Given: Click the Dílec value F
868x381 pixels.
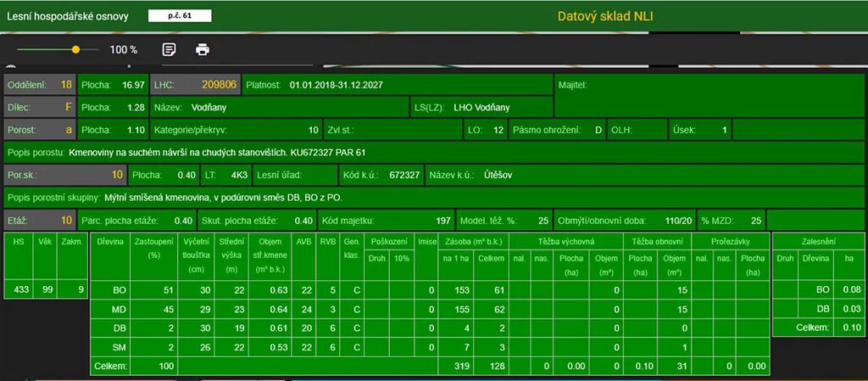Looking at the screenshot, I should 70,108.
